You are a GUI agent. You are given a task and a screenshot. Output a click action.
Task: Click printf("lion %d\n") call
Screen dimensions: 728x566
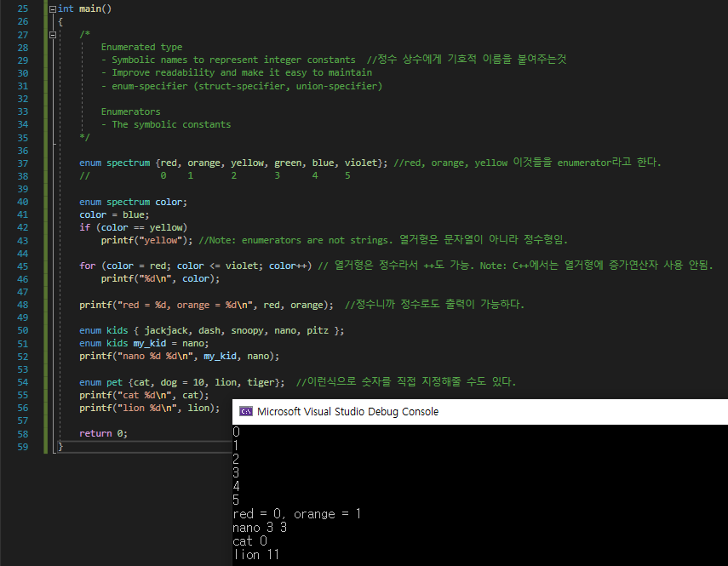150,408
